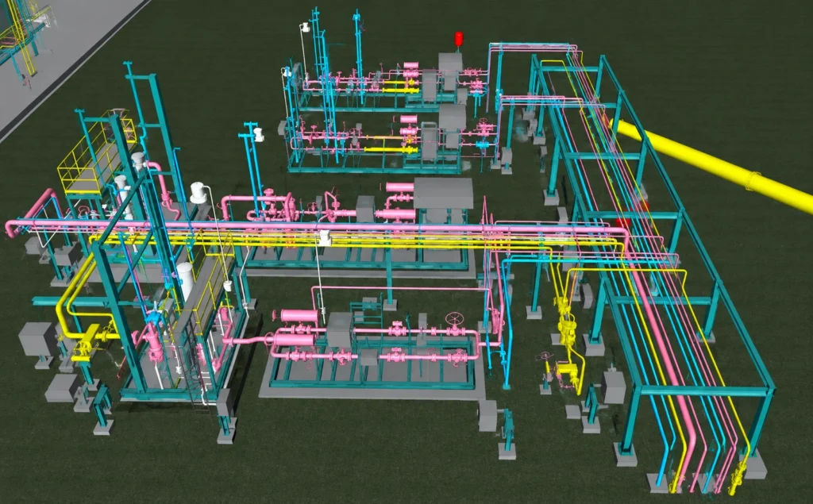Select the gray cabinet near pipe rack base
813x504 pixels.
pyautogui.click(x=615, y=387)
